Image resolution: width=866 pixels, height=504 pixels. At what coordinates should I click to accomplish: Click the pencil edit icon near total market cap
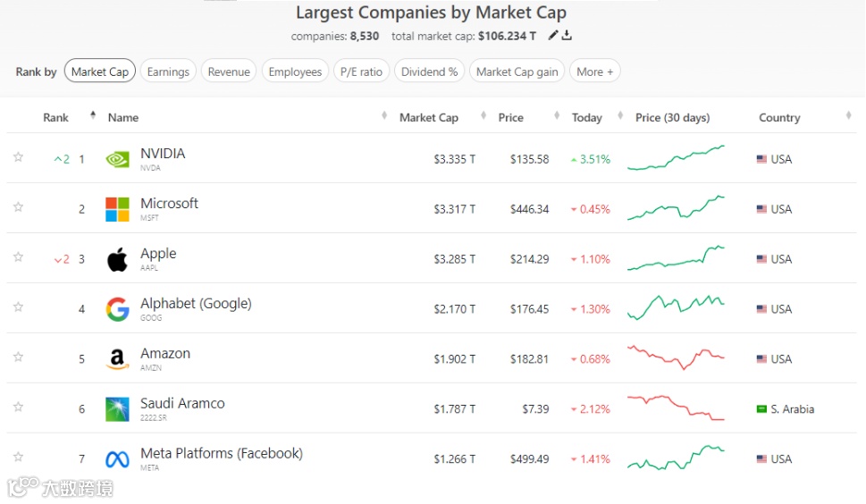553,36
